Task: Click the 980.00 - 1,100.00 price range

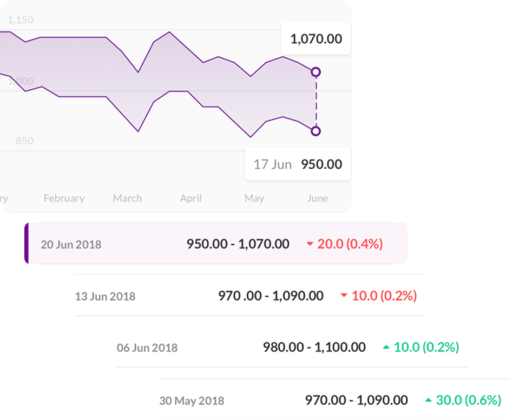Action: point(314,347)
